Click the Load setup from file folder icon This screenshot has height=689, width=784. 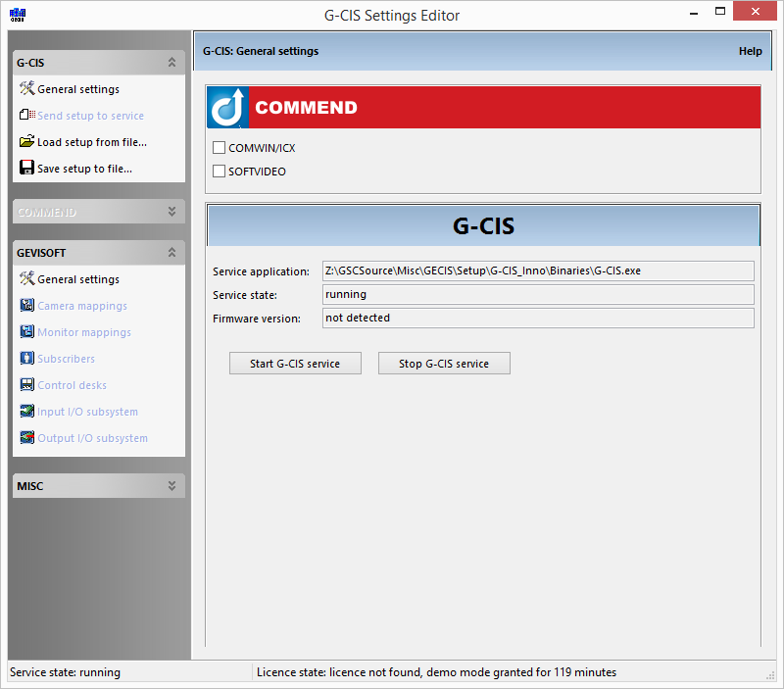[27, 141]
